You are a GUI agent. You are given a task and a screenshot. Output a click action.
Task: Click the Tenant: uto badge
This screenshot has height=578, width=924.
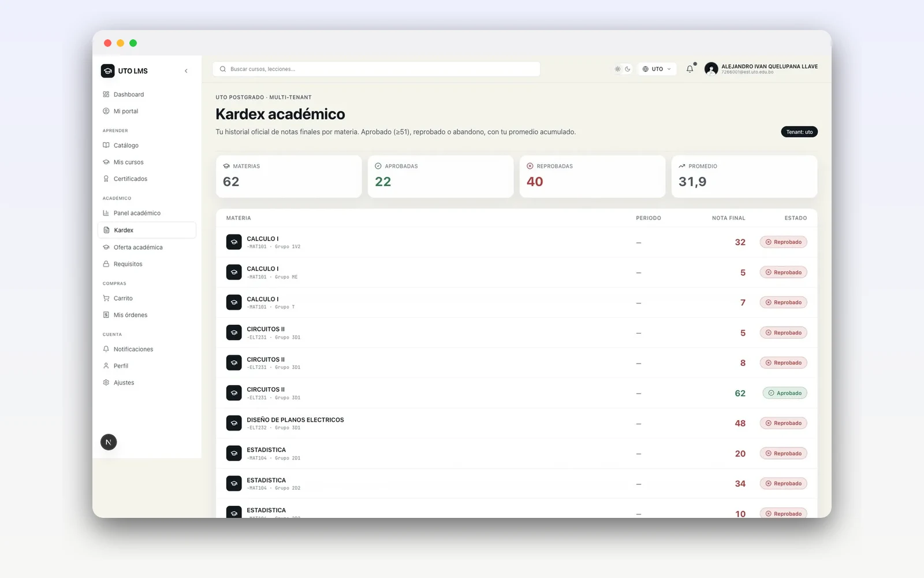coord(799,132)
